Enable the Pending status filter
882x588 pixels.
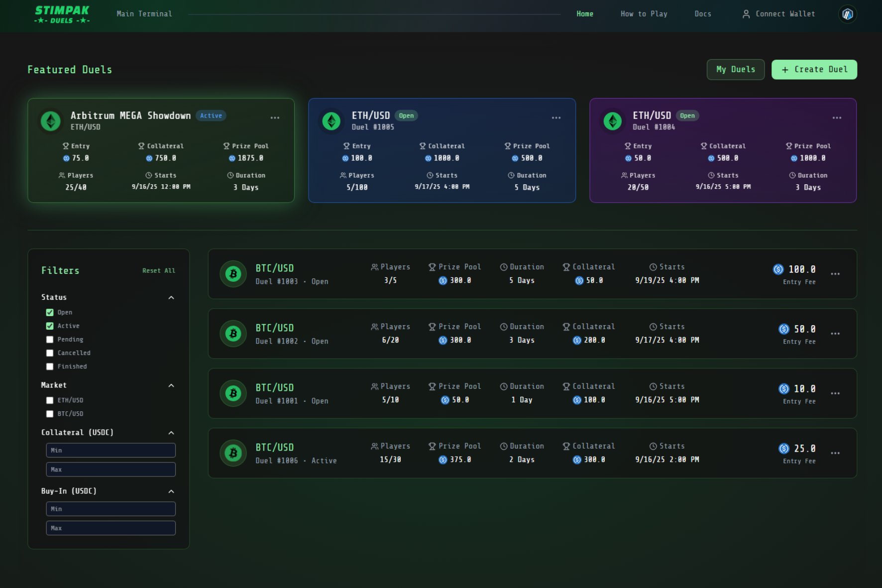[50, 339]
